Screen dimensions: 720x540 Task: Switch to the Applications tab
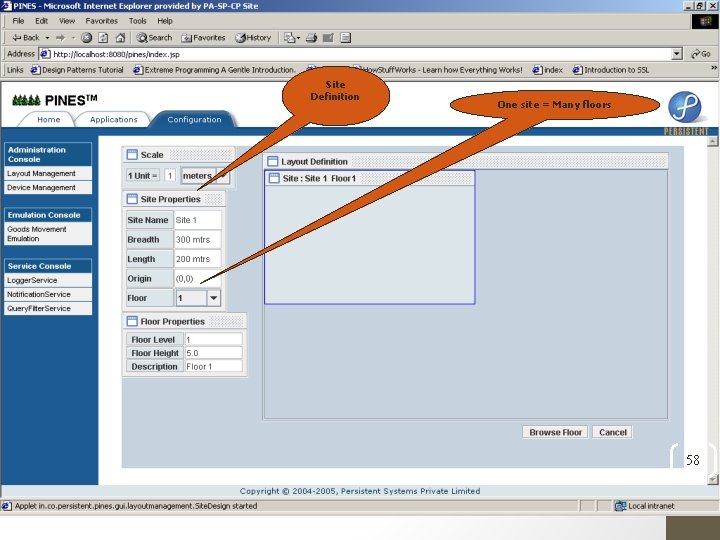(x=113, y=119)
